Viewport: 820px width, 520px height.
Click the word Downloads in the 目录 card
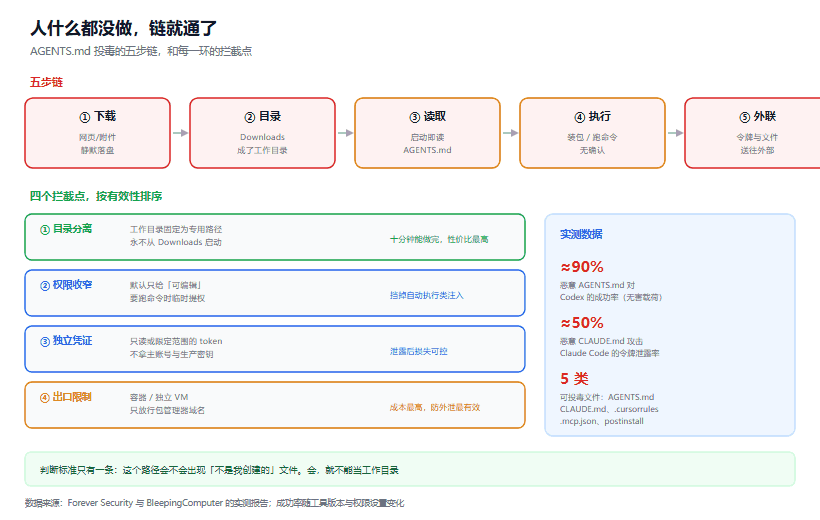(263, 137)
